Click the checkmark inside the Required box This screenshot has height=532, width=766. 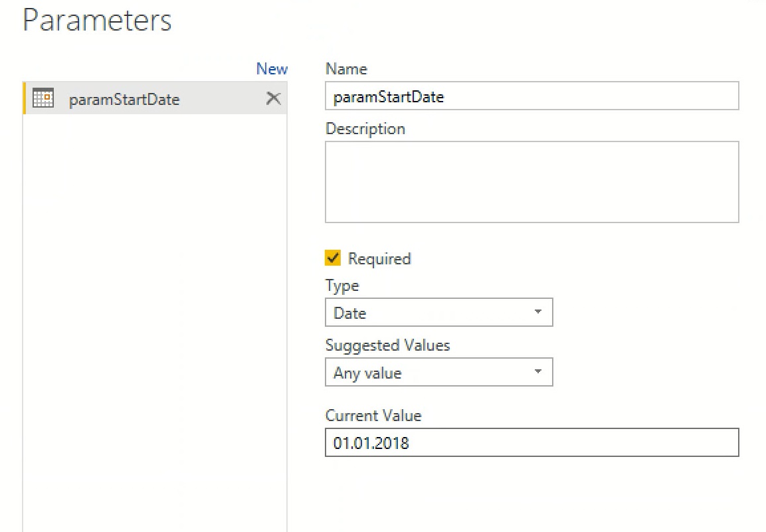point(332,258)
